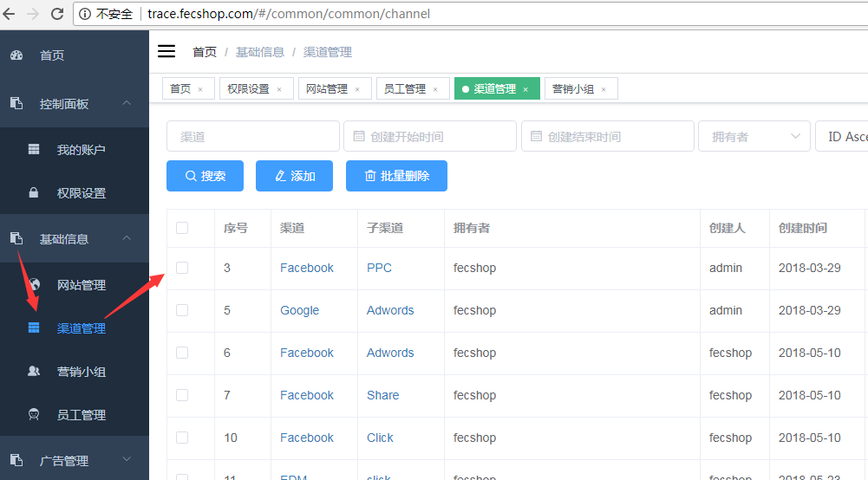Click the 基础信息 sidebar icon
This screenshot has height=480, width=868.
[16, 238]
